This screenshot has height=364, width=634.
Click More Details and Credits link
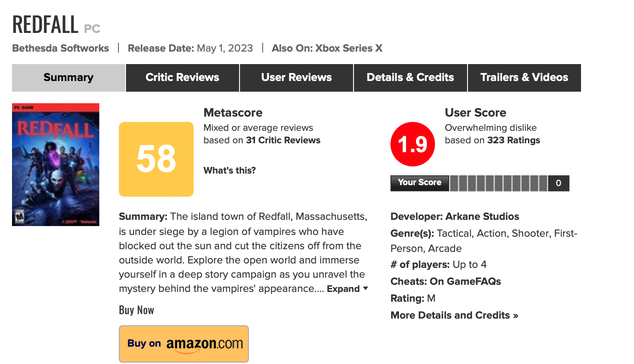[454, 315]
